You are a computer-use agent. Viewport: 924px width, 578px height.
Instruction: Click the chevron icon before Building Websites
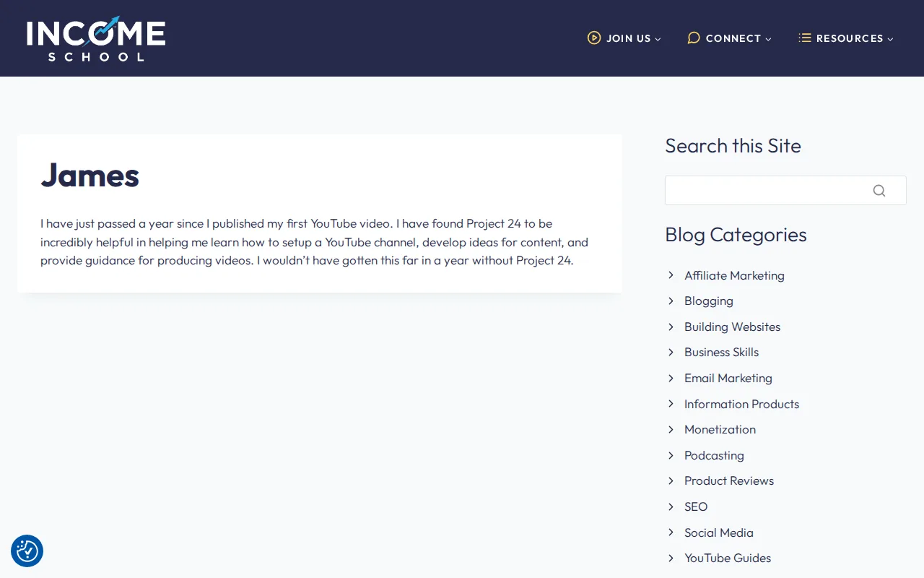point(671,327)
